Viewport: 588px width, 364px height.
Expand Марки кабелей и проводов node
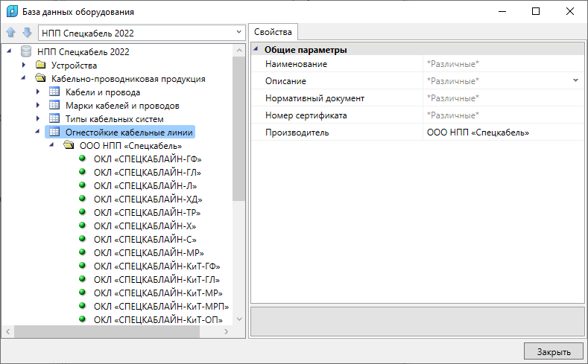click(x=38, y=105)
